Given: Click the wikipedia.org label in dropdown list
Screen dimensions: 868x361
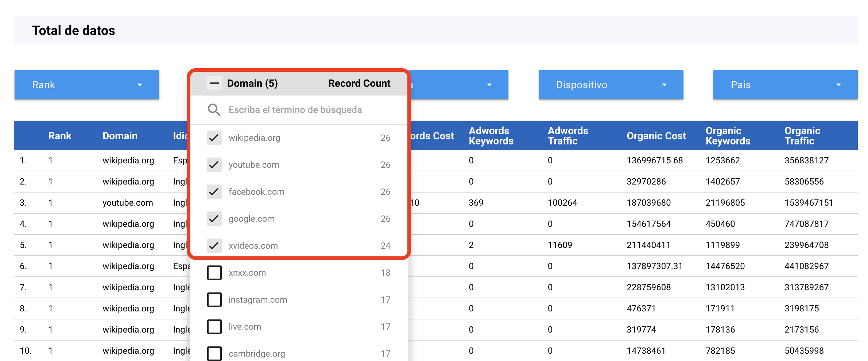Looking at the screenshot, I should click(255, 138).
